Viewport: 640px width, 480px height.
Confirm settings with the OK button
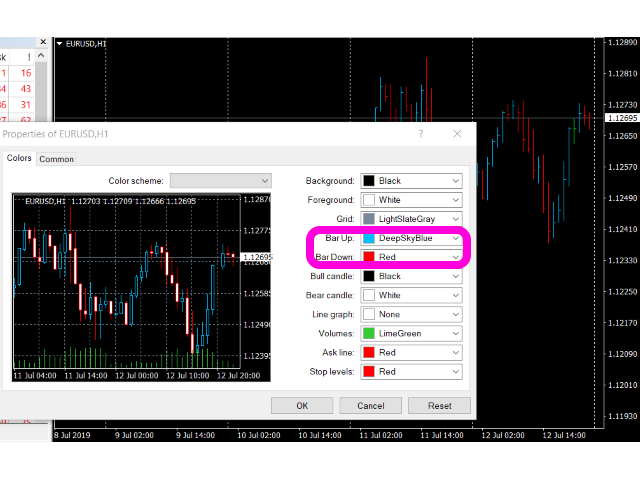[x=302, y=406]
